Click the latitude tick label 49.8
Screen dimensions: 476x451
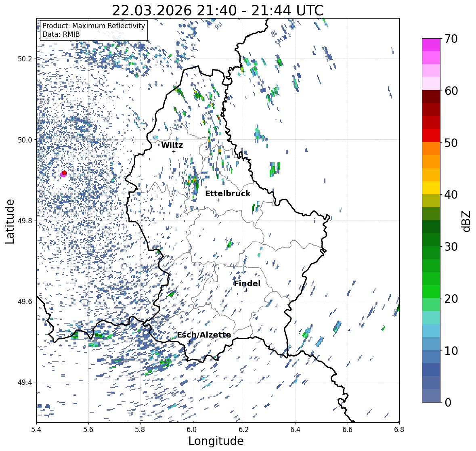pos(25,220)
